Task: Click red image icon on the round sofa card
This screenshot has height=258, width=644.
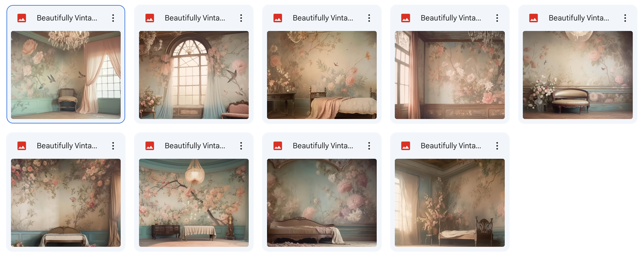Action: 534,18
